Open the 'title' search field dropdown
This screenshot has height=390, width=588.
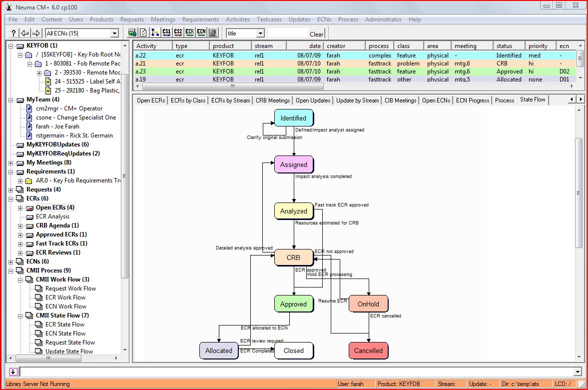(260, 33)
